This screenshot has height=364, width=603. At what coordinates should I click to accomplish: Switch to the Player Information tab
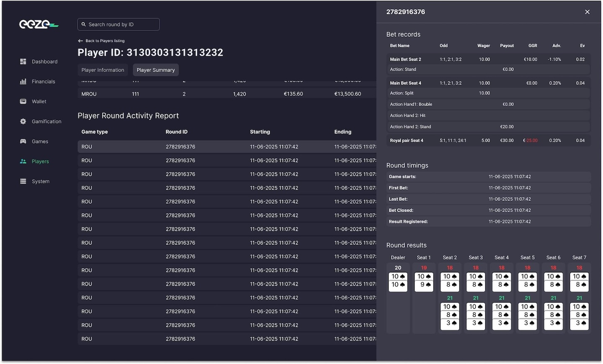[x=103, y=70]
